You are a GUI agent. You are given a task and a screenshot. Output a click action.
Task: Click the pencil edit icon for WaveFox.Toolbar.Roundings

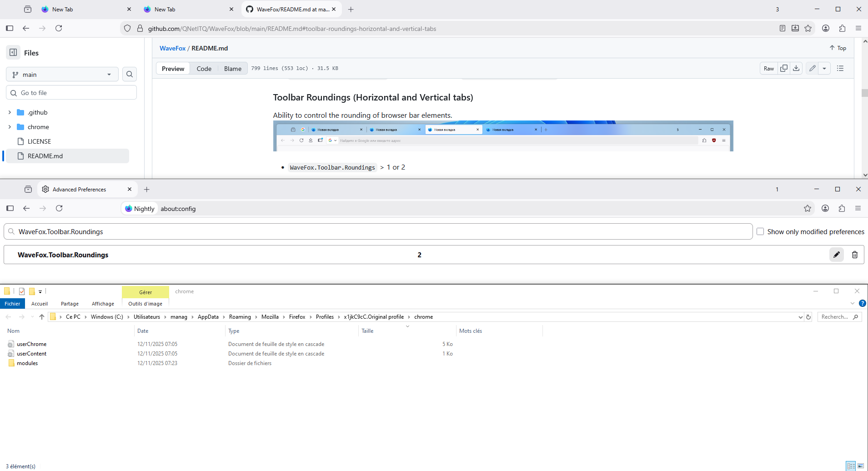pos(836,255)
